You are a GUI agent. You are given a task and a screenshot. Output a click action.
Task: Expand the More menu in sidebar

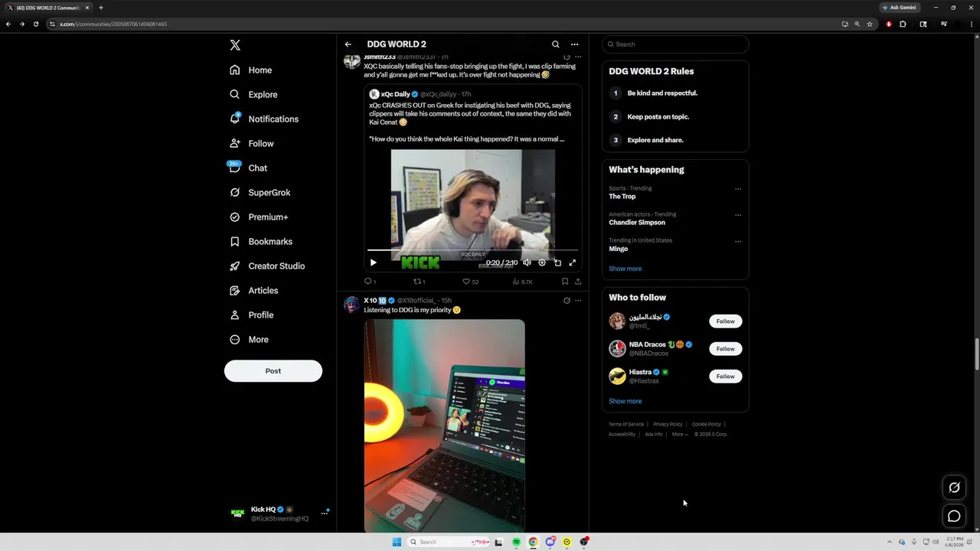click(x=249, y=339)
